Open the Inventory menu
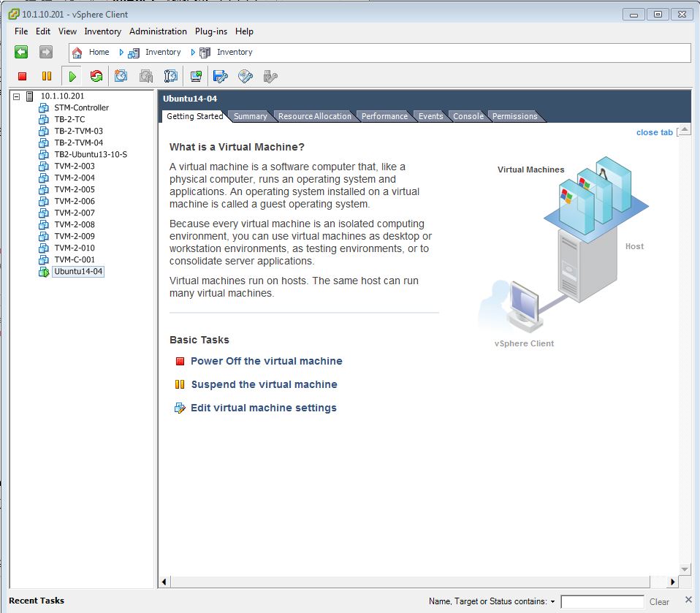 coord(103,31)
